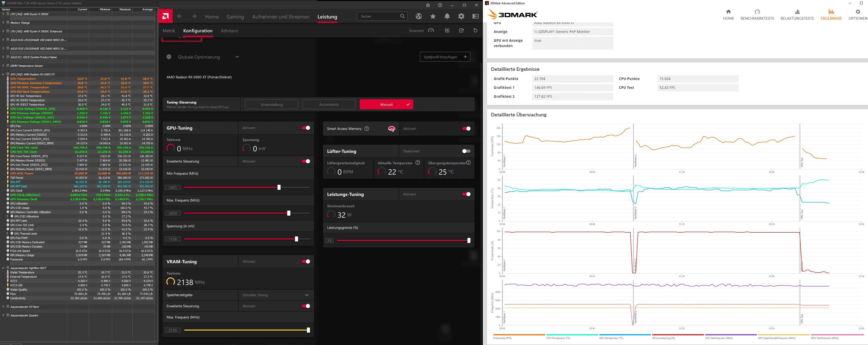Open 3DMark BENCHMARKTESTS icon
Image resolution: width=868 pixels, height=345 pixels.
click(757, 12)
